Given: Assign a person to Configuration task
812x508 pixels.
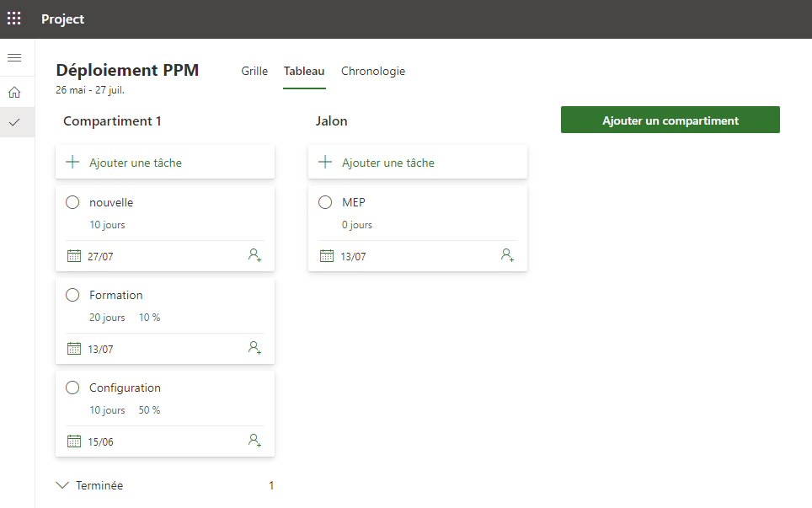Looking at the screenshot, I should tap(254, 440).
